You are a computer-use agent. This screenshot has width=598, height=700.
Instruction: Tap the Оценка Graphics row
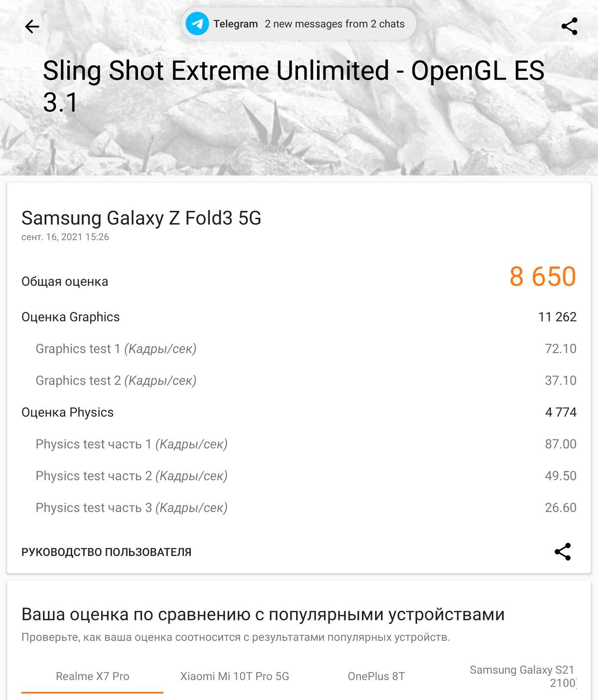click(299, 317)
